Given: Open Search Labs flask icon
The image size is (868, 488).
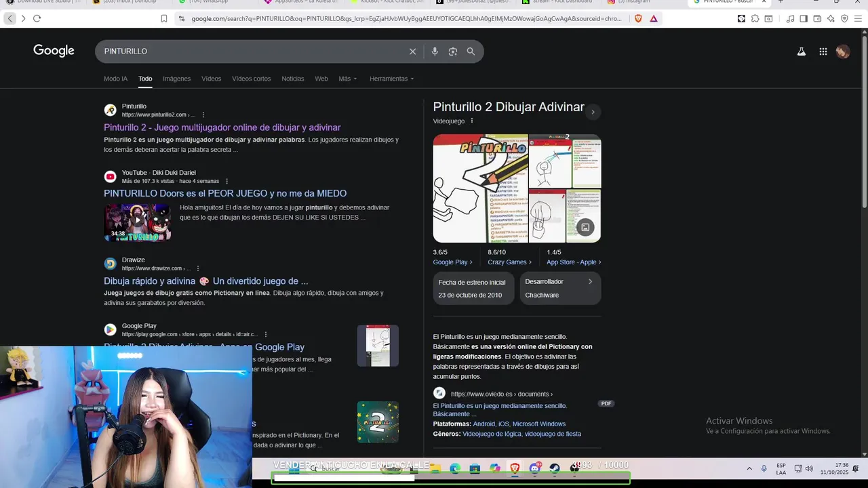Looking at the screenshot, I should point(801,52).
